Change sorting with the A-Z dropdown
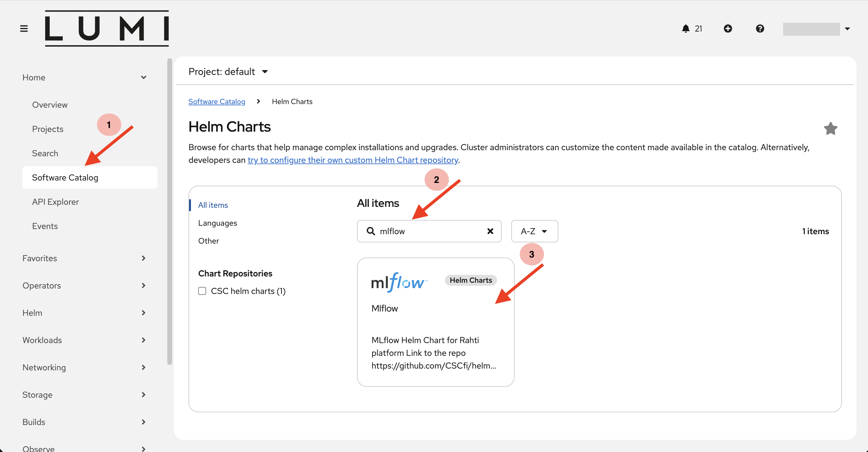Screen dimensions: 868x452 (534, 231)
